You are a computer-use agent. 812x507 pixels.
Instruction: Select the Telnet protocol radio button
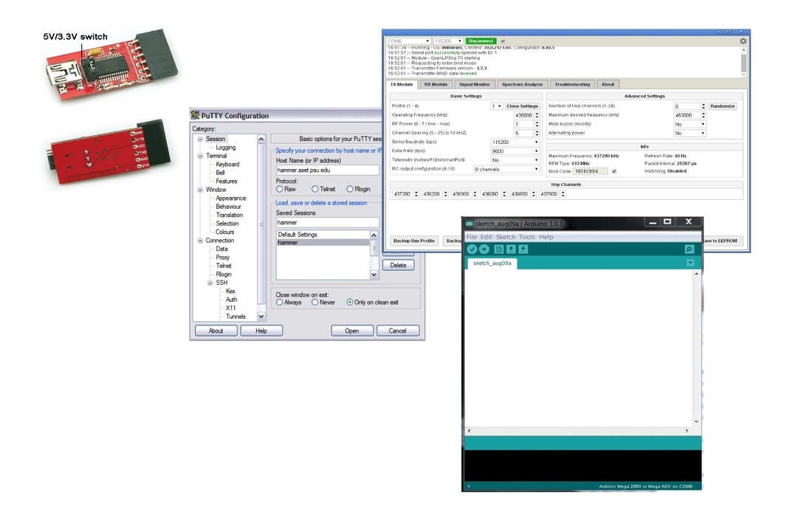click(315, 189)
